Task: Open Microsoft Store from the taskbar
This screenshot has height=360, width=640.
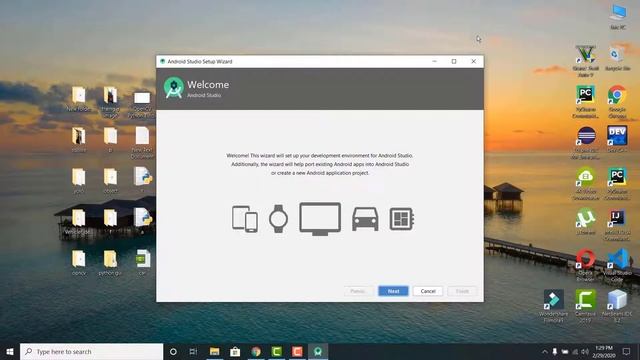Action: [235, 351]
